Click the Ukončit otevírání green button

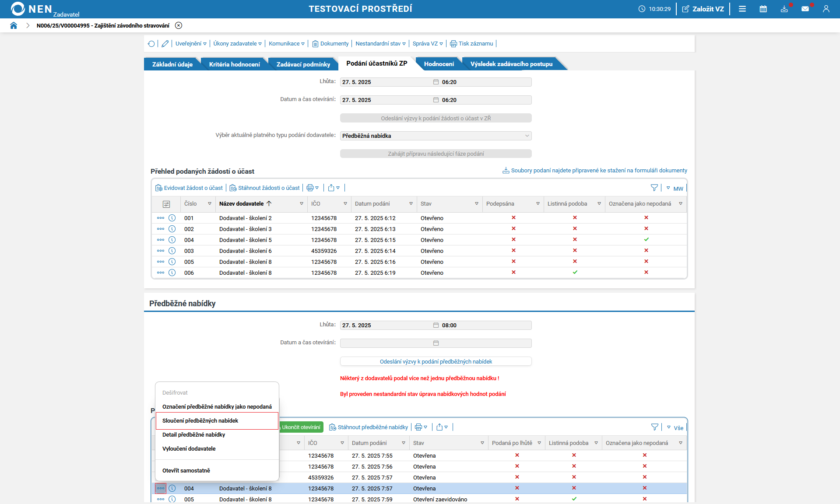pyautogui.click(x=301, y=427)
